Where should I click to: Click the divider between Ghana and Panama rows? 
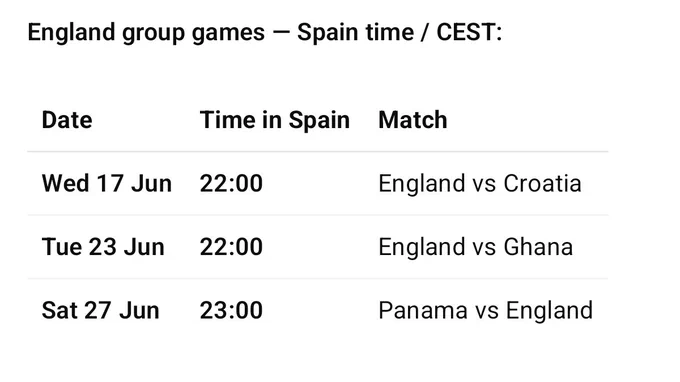click(318, 279)
